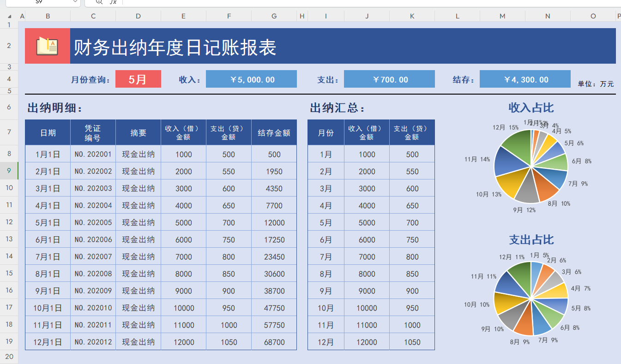
Task: Select row 2 header
Action: [x=9, y=46]
